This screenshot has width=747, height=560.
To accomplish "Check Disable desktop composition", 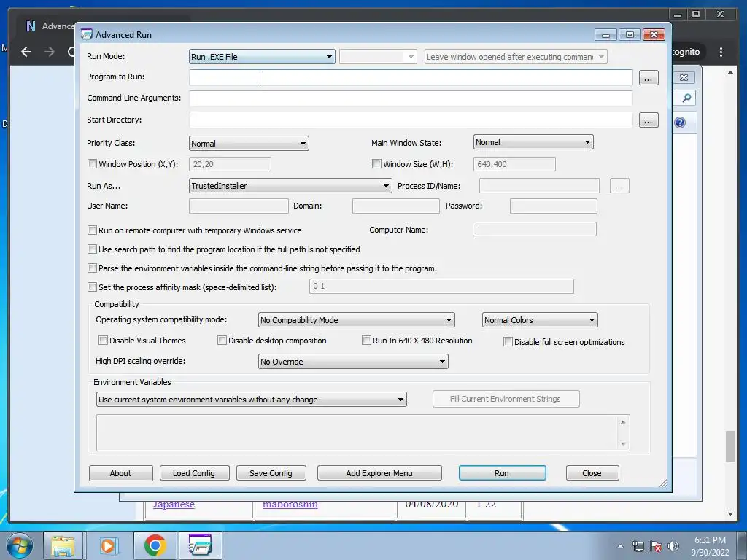I will [x=222, y=341].
